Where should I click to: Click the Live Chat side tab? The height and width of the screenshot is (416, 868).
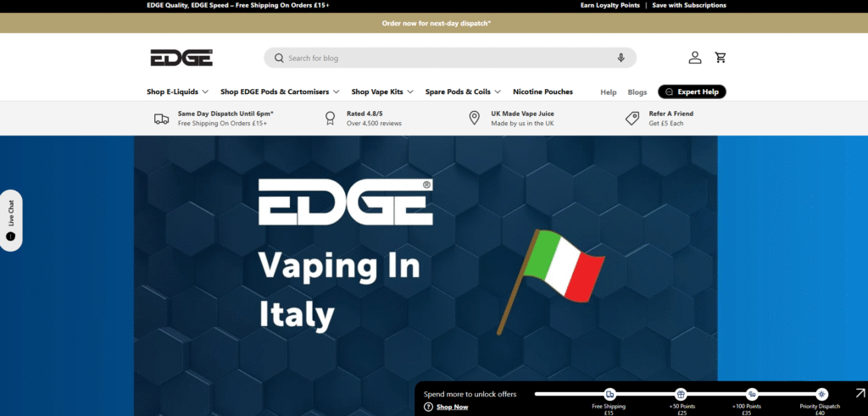pos(11,221)
